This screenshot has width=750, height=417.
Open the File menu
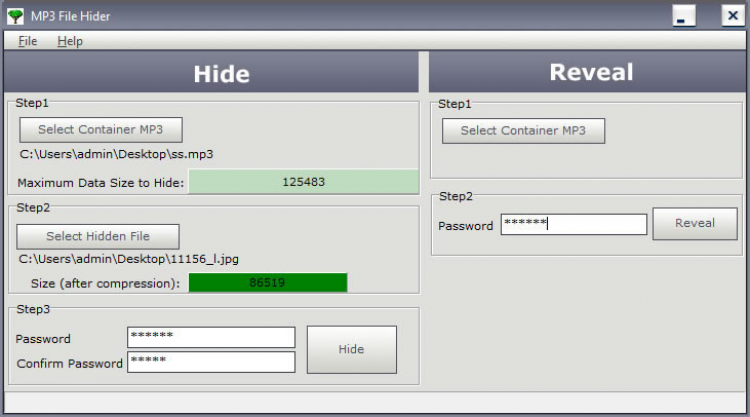tap(27, 41)
